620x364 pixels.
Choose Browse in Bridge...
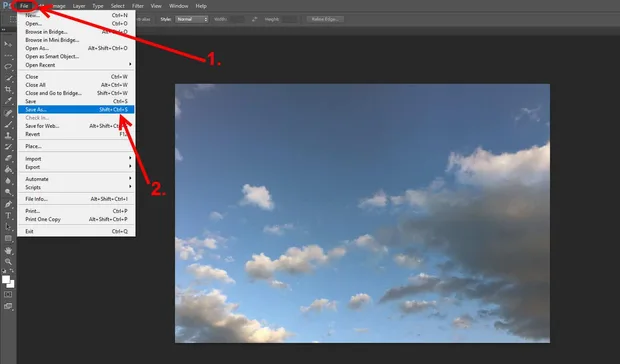click(76, 32)
